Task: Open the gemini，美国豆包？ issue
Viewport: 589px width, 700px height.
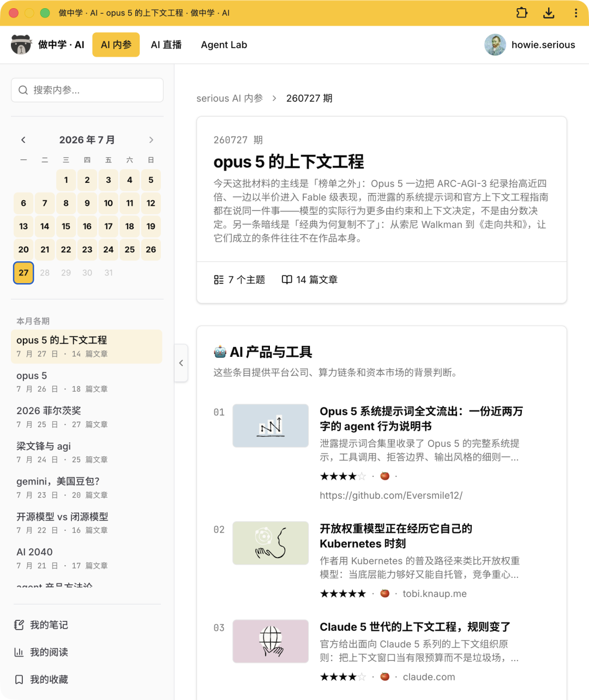Action: (x=87, y=488)
